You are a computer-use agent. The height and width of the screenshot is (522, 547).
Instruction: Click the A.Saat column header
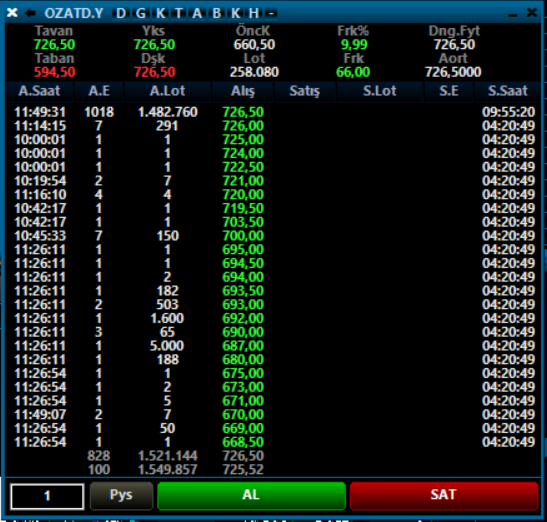pyautogui.click(x=39, y=91)
